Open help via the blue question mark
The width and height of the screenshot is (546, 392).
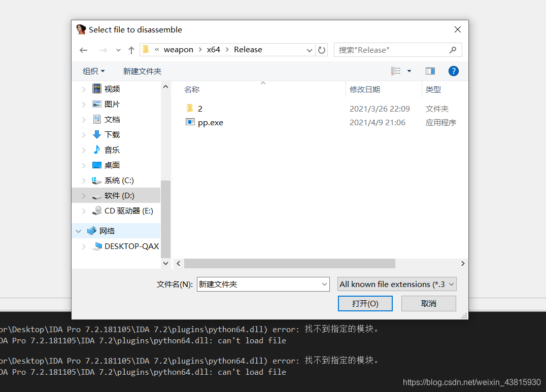coord(453,71)
